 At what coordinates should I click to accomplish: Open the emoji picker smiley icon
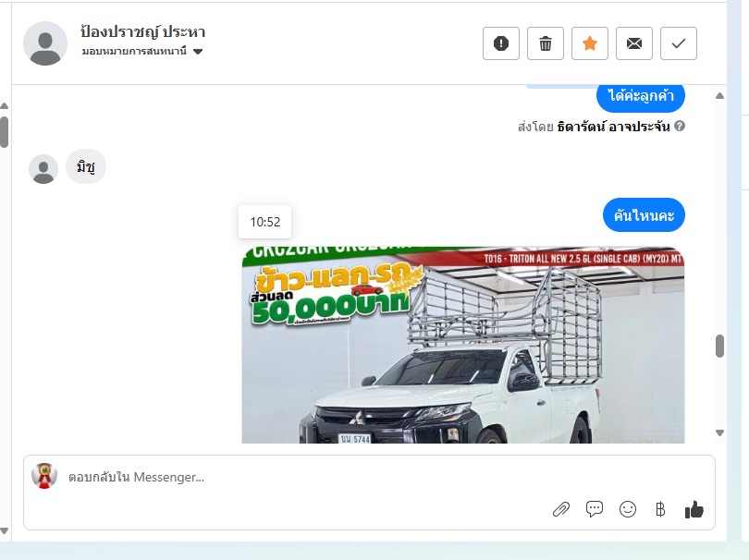(628, 509)
